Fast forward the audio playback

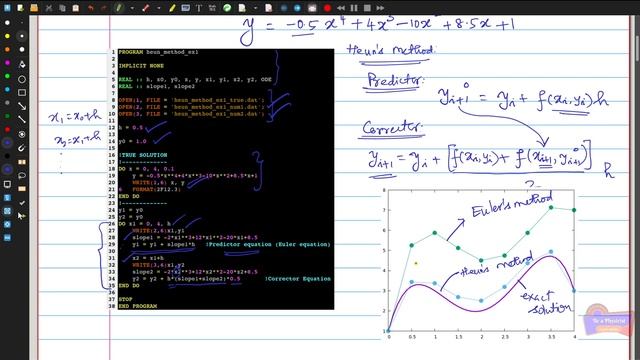pyautogui.click(x=380, y=8)
